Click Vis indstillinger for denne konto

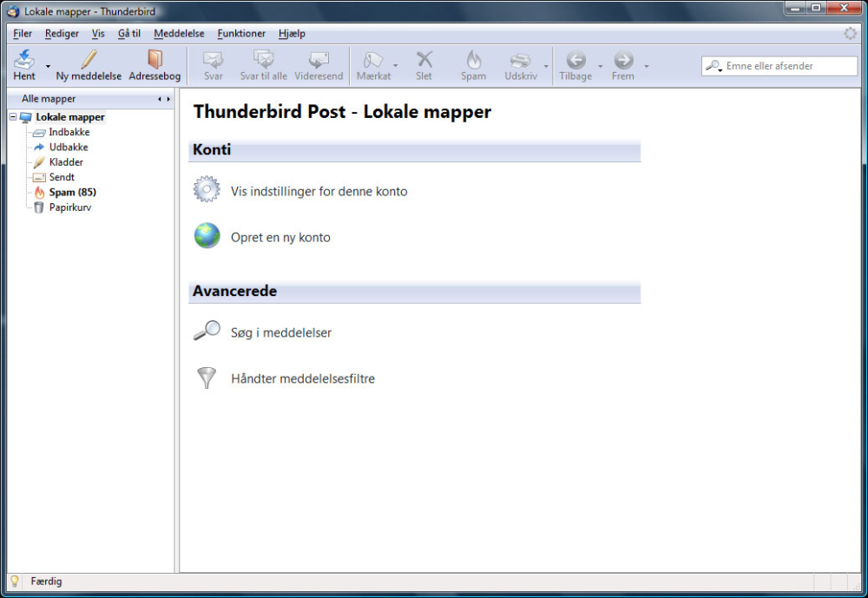click(x=319, y=191)
